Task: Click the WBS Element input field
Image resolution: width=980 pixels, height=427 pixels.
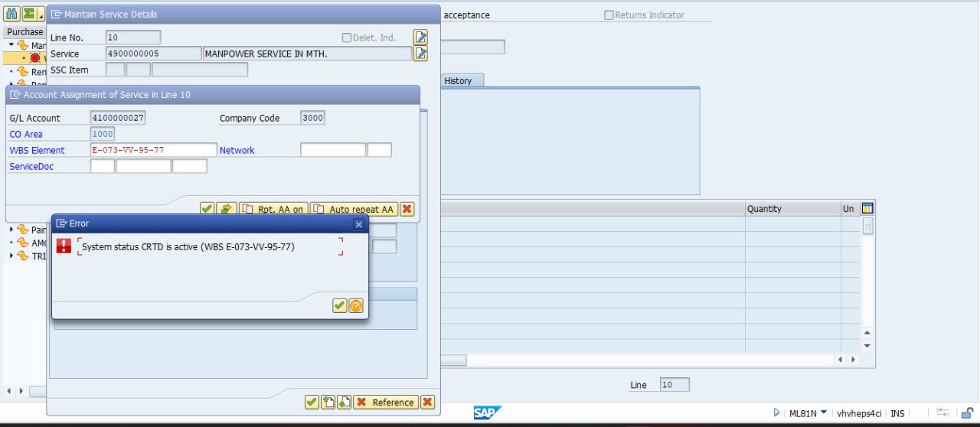Action: (153, 150)
